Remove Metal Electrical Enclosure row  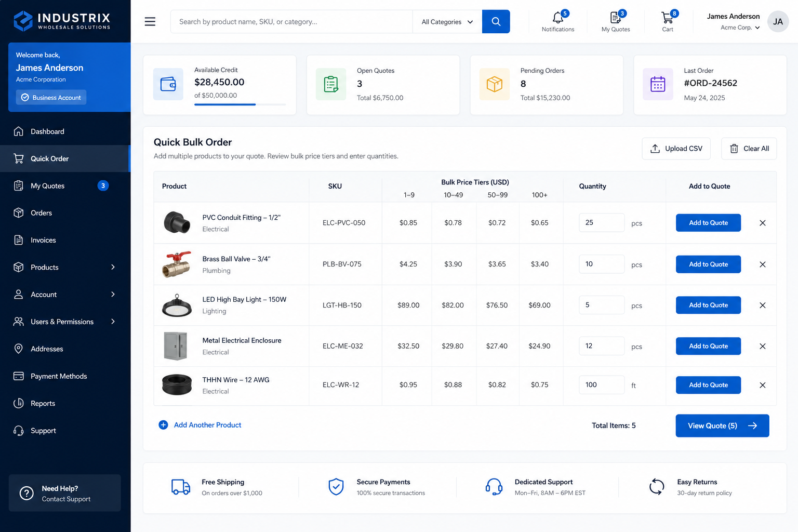tap(763, 346)
